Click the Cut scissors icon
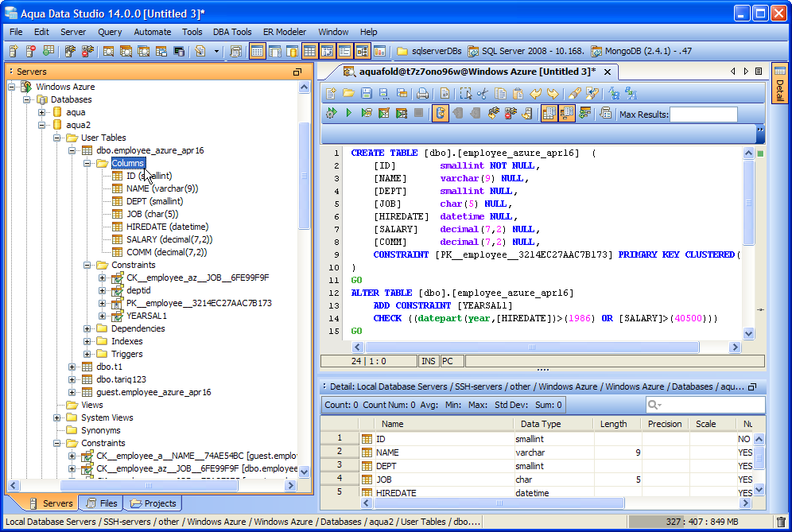The height and width of the screenshot is (532, 792). coord(482,93)
